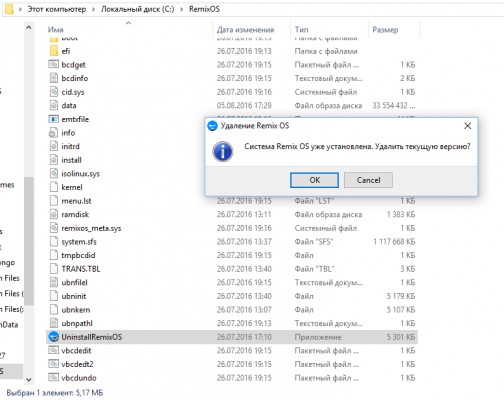The width and height of the screenshot is (504, 400).
Task: Click the navigation pane scroll down arrow
Action: pyautogui.click(x=29, y=379)
